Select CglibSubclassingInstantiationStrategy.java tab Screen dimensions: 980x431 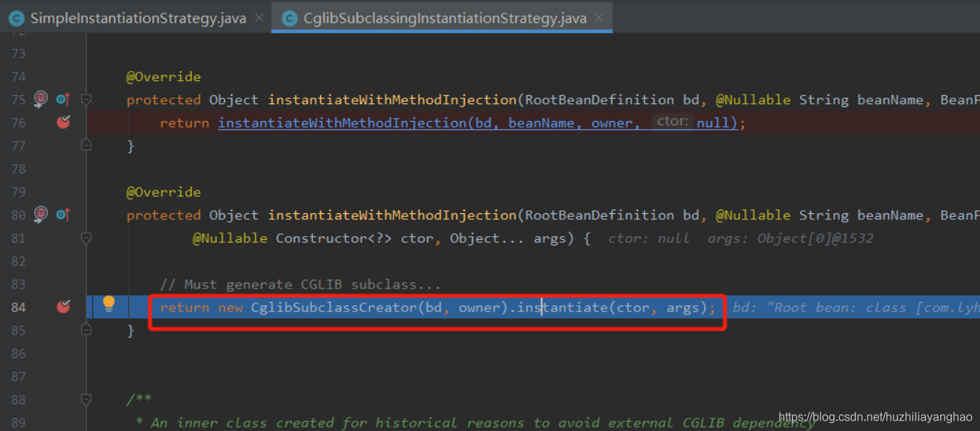tap(445, 18)
